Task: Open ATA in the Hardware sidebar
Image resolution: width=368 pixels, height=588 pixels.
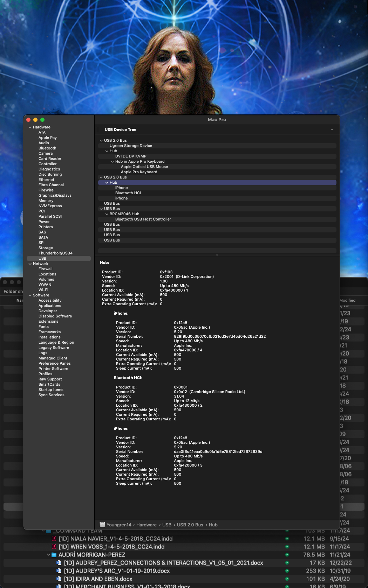Action: (x=42, y=132)
